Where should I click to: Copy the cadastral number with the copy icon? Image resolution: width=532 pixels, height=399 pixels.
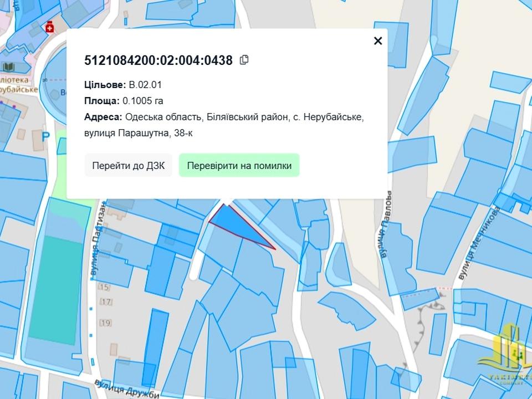tap(244, 60)
